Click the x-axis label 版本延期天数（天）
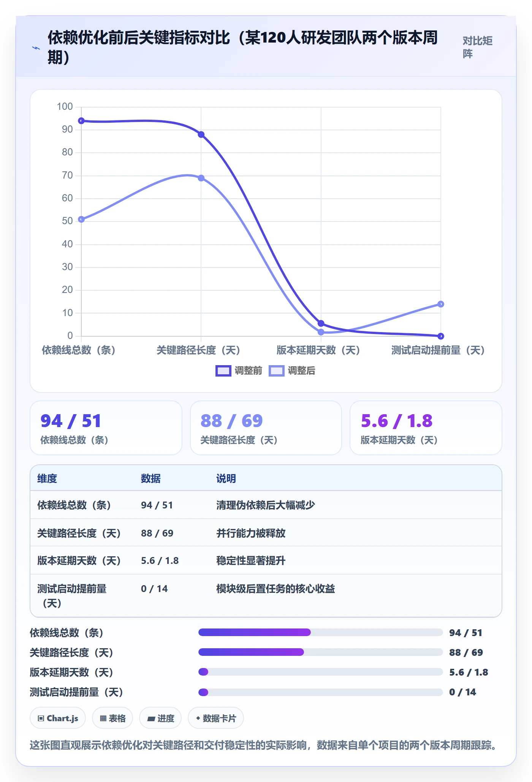This screenshot has width=532, height=782. tap(318, 350)
